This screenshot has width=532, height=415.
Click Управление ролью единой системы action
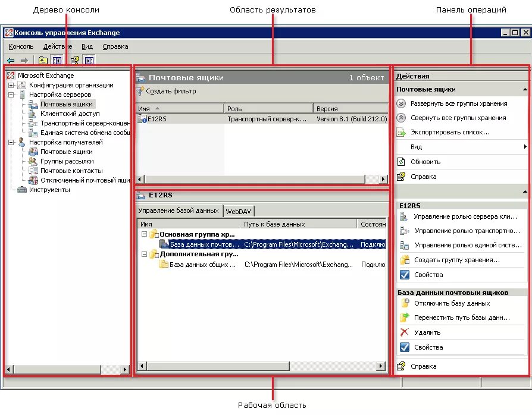(x=468, y=245)
